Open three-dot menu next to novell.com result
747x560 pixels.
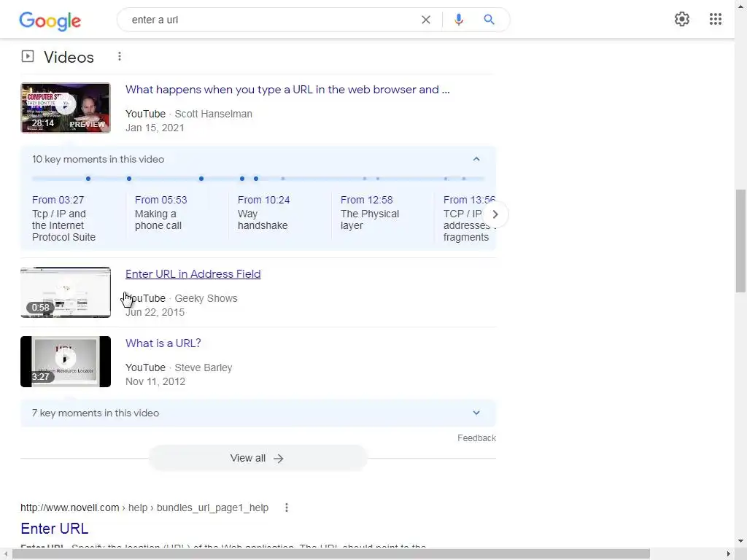pyautogui.click(x=286, y=507)
